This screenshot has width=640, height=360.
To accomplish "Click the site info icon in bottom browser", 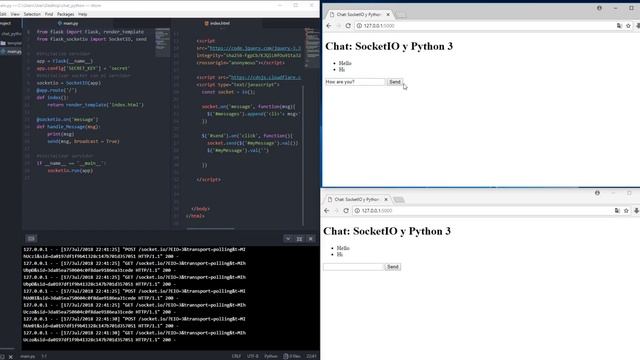I will tap(357, 211).
